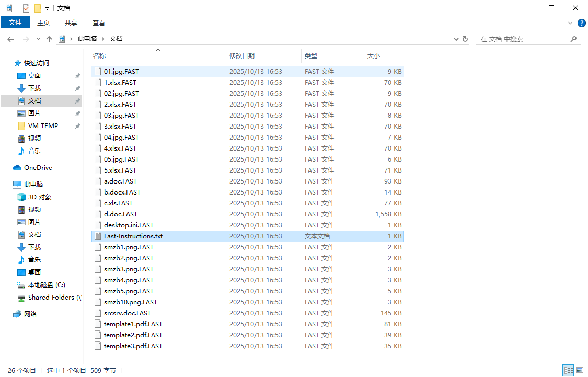Sort files by the 大小 column header
This screenshot has height=377, width=588.
tap(374, 55)
